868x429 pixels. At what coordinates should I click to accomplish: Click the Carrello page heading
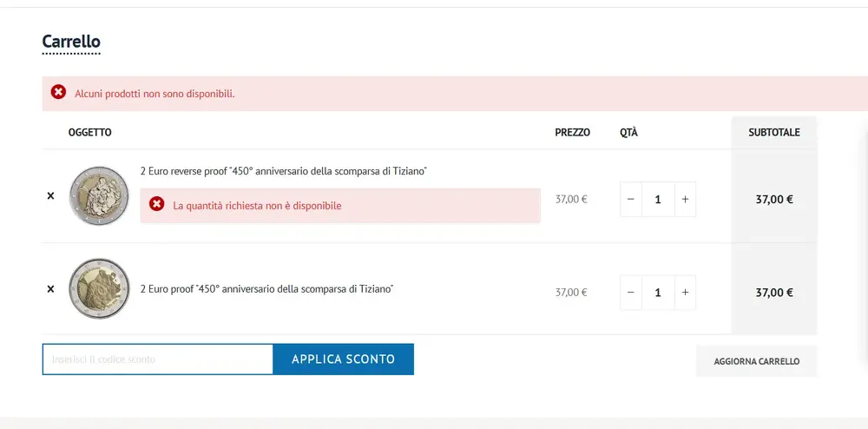point(71,42)
